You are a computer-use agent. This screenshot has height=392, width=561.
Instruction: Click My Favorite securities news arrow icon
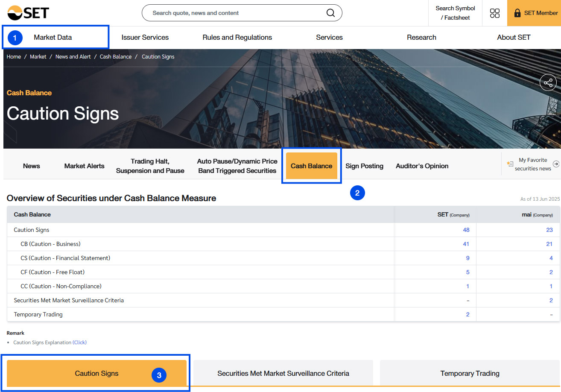pos(556,164)
